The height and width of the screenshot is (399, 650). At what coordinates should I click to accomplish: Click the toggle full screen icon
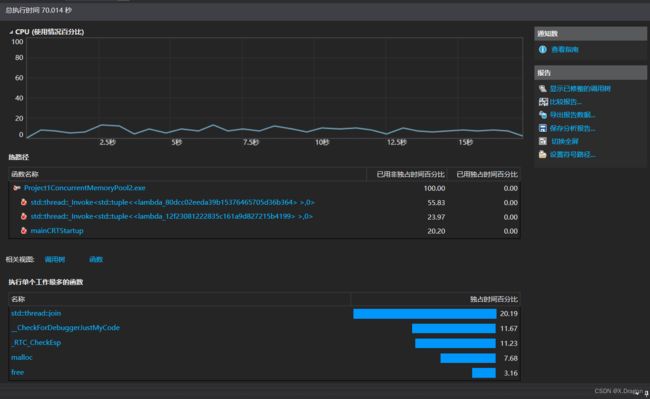click(543, 141)
